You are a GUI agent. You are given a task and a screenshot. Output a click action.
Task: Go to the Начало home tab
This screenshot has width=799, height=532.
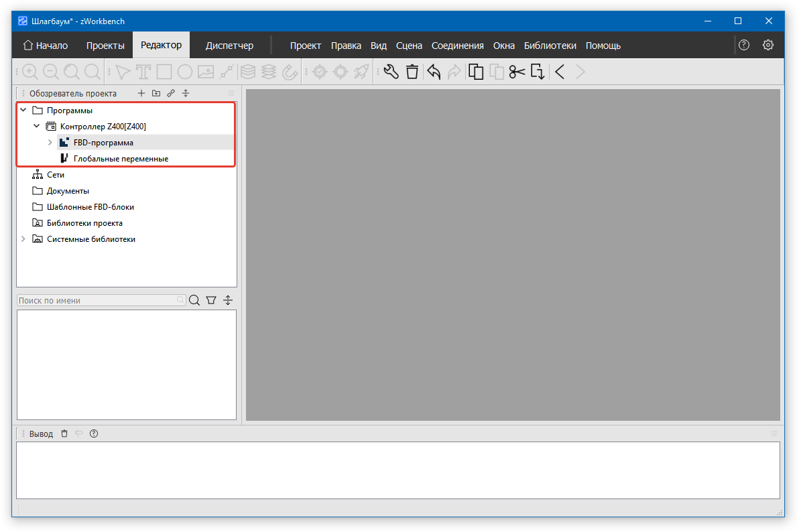tap(46, 46)
